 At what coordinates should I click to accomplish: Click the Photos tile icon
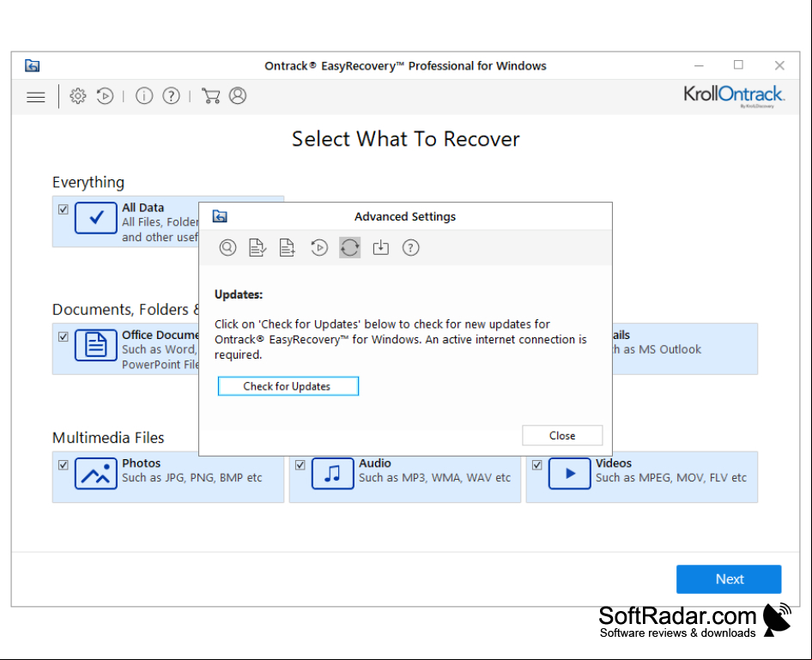[96, 474]
